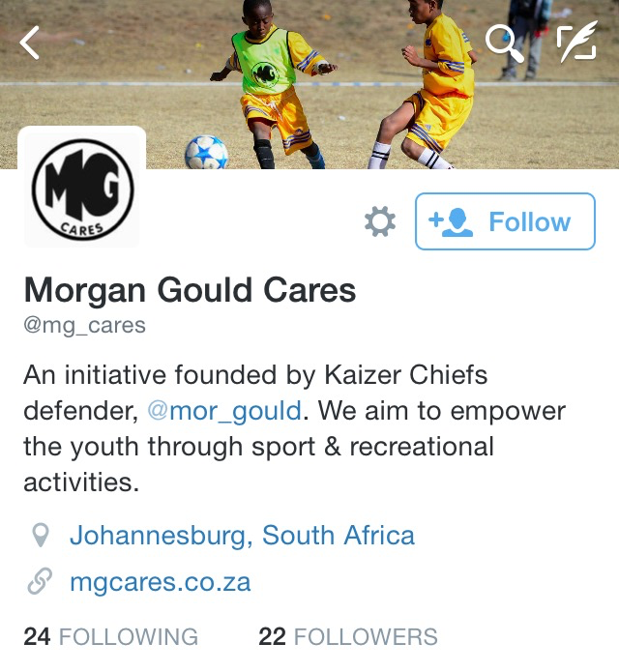Viewport: 619px width, 672px height.
Task: Open the search magnifier icon
Action: point(505,44)
